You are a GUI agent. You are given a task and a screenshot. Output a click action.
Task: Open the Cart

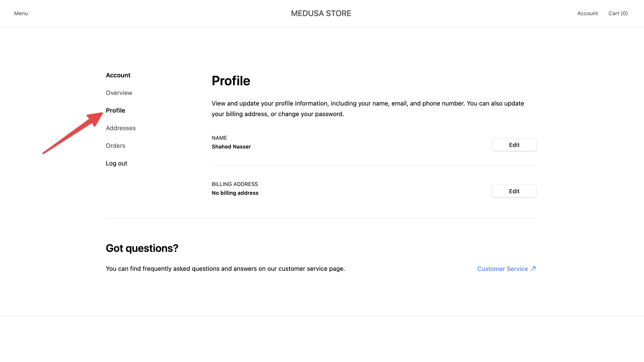coord(618,13)
